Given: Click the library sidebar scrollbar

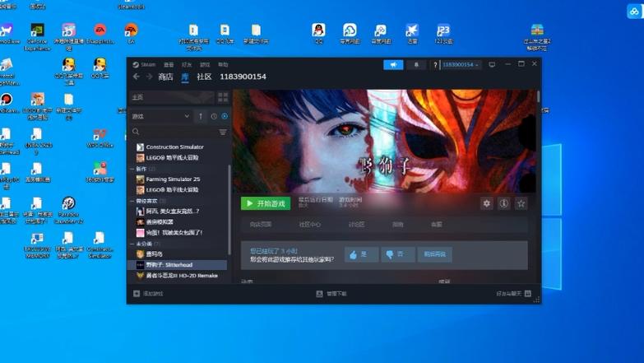Looking at the screenshot, I should click(229, 210).
